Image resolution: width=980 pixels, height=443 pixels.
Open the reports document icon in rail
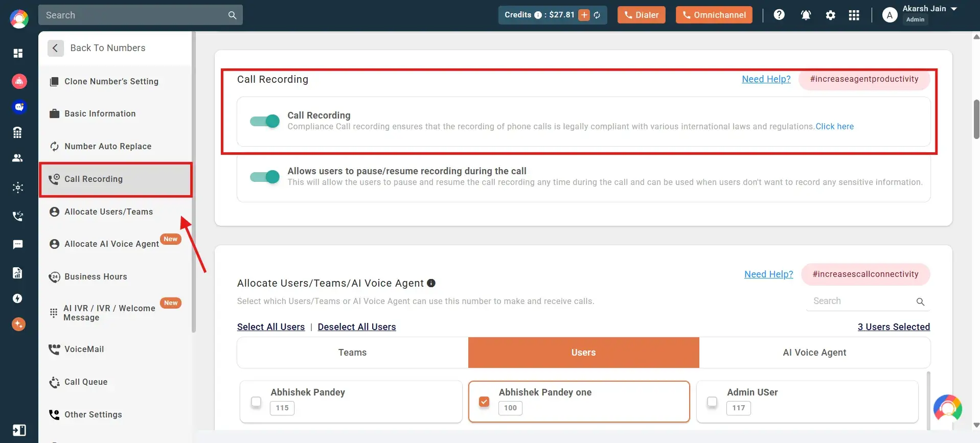click(17, 273)
